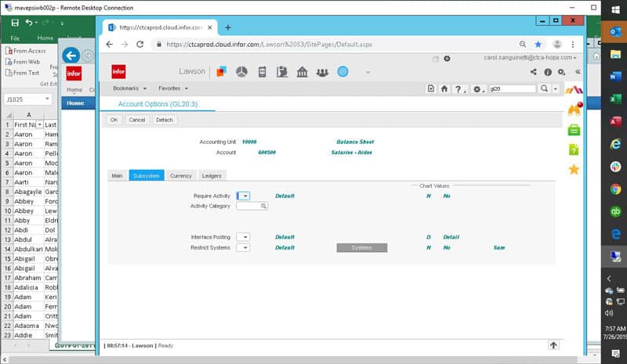
Task: Click the share icon in Infor header
Action: [x=534, y=71]
